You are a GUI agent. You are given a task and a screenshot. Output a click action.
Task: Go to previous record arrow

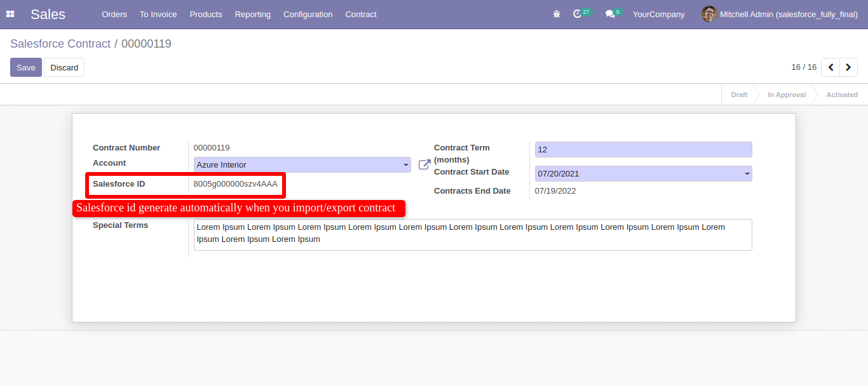point(831,67)
